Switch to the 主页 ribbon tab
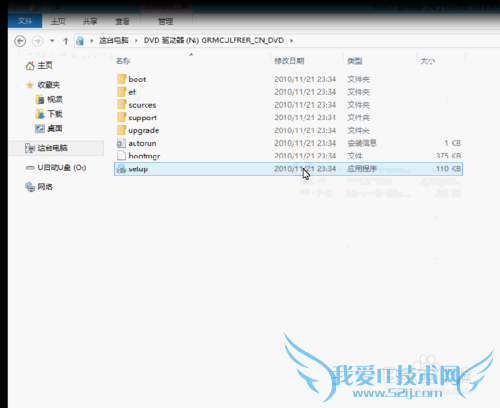The width and height of the screenshot is (500, 408). pyautogui.click(x=58, y=21)
